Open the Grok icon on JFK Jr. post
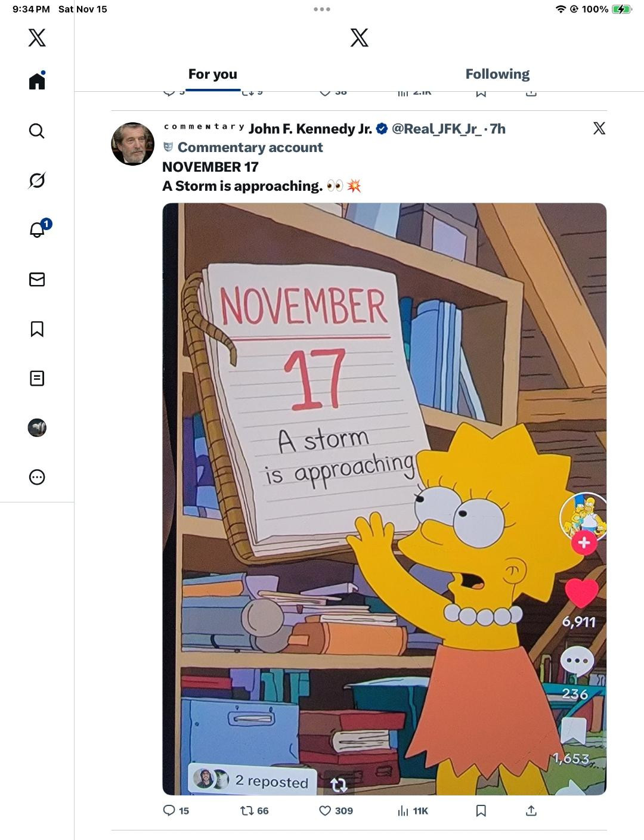Screen dimensions: 644x840 [599, 128]
